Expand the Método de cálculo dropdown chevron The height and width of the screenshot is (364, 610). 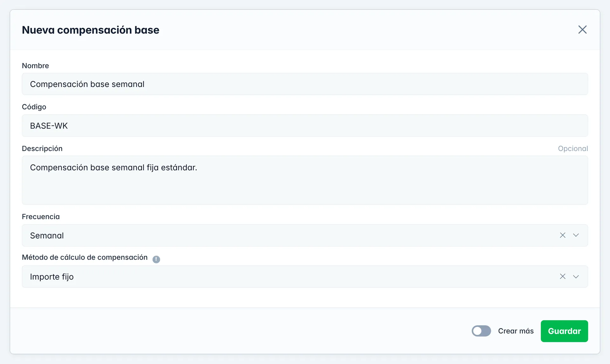point(576,276)
